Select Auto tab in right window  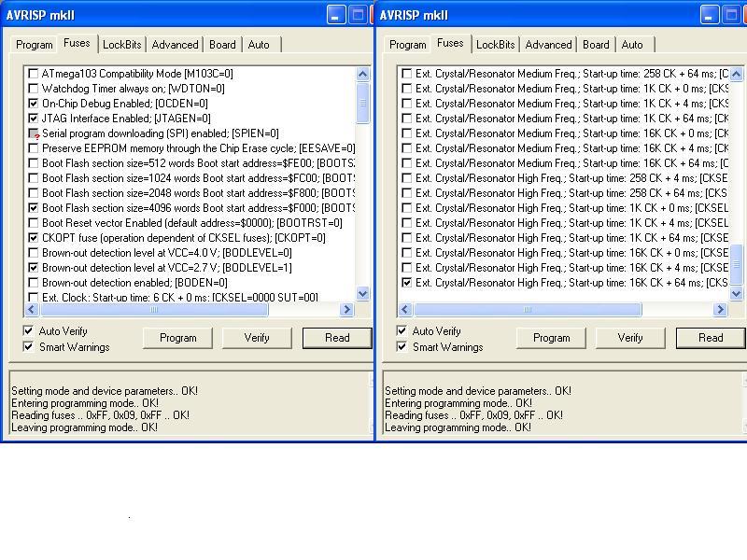click(632, 45)
